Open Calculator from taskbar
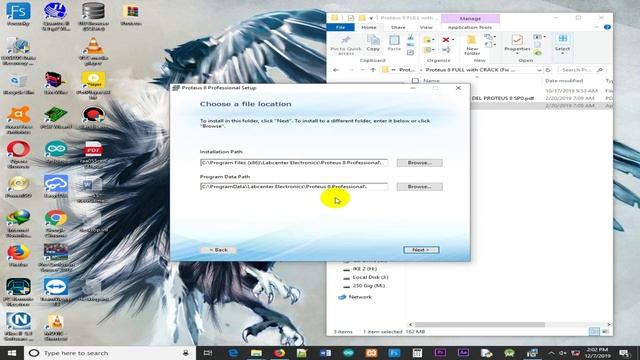This screenshot has height=360, width=640. coord(417,353)
